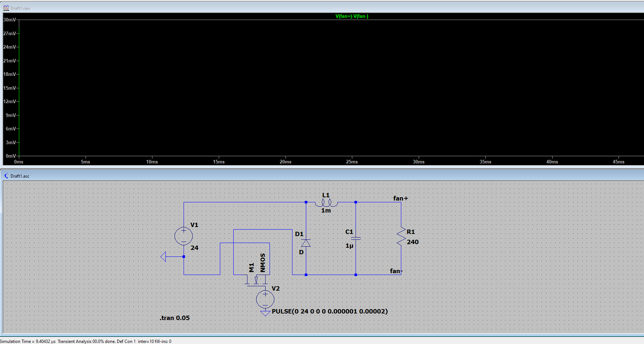Click the 24mV vertical axis label
The image size is (644, 344).
(x=10, y=47)
